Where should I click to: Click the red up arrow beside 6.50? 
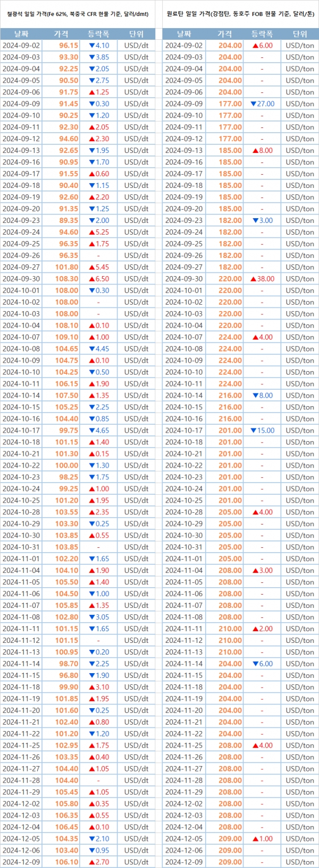point(91,279)
